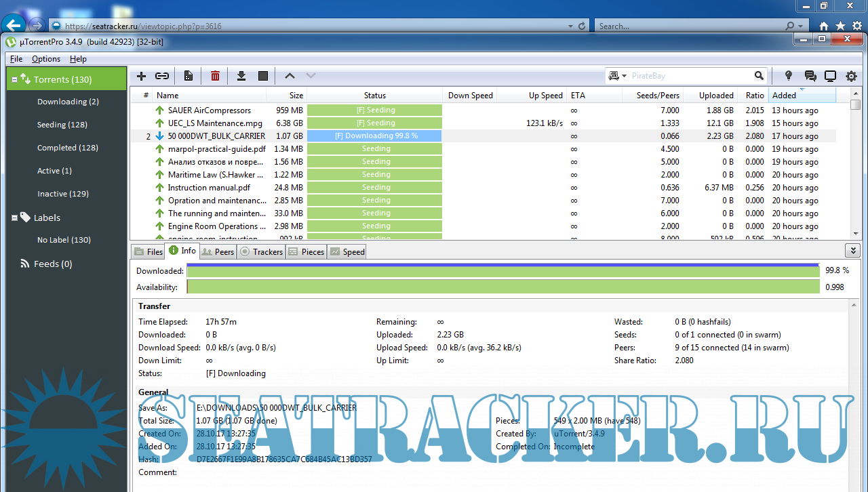Open the chat bubbles icon in toolbar
Image resolution: width=868 pixels, height=492 pixels.
pos(810,76)
